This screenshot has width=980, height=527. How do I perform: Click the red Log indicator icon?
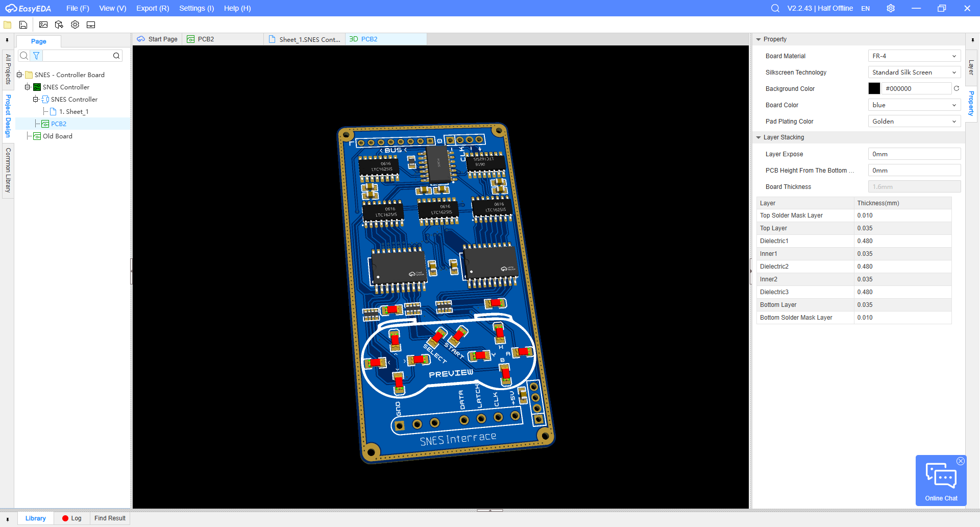65,518
